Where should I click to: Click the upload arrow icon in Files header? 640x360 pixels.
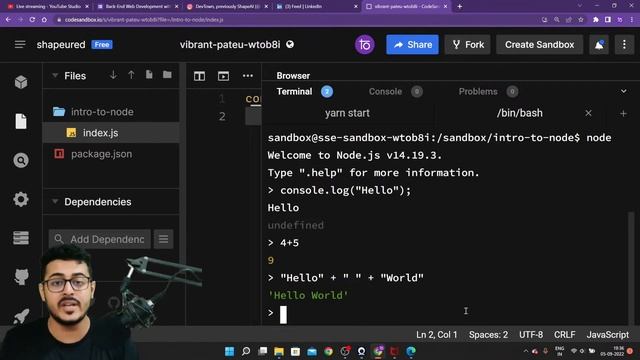click(x=131, y=75)
